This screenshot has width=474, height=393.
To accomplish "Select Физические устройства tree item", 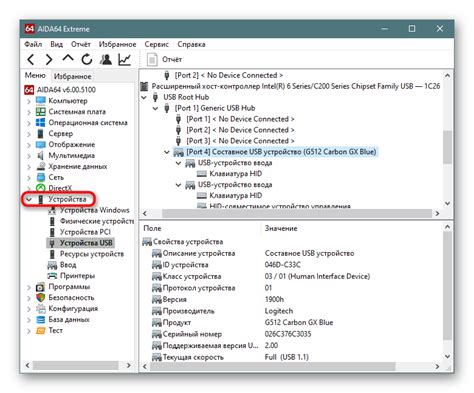I will point(97,221).
